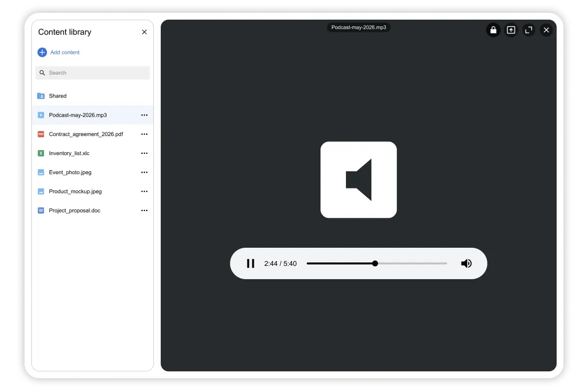Mute audio with the volume speaker icon

click(x=466, y=263)
